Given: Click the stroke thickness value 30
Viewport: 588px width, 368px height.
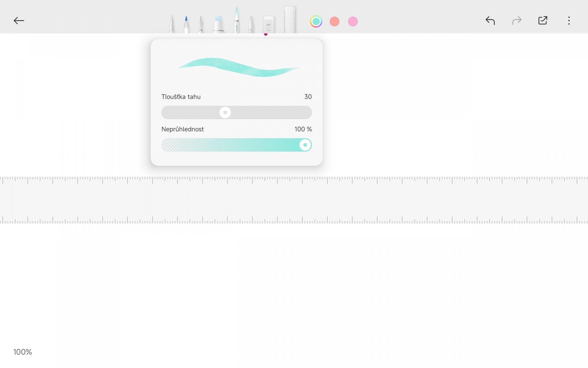Looking at the screenshot, I should click(x=308, y=97).
